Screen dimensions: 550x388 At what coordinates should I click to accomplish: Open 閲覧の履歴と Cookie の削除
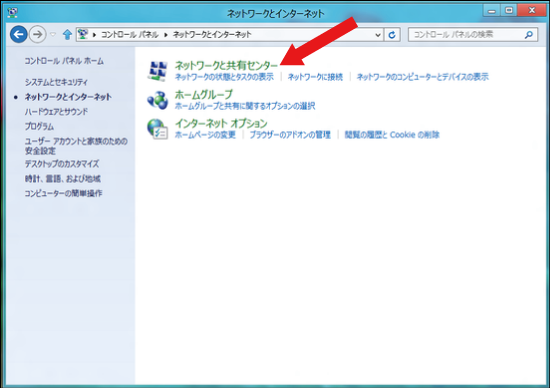point(392,135)
